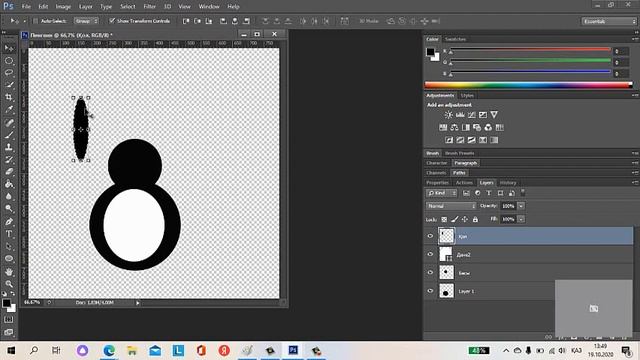Select the Healing Brush tool
Image resolution: width=640 pixels, height=360 pixels.
tap(9, 122)
